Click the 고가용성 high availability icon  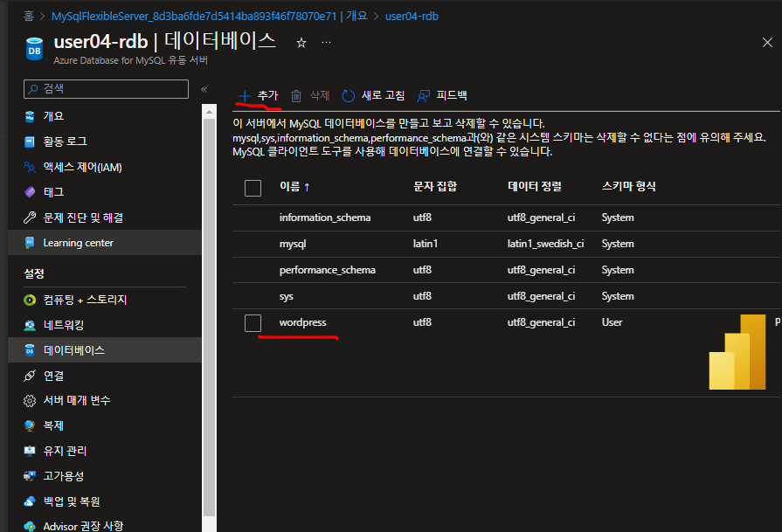(x=30, y=476)
